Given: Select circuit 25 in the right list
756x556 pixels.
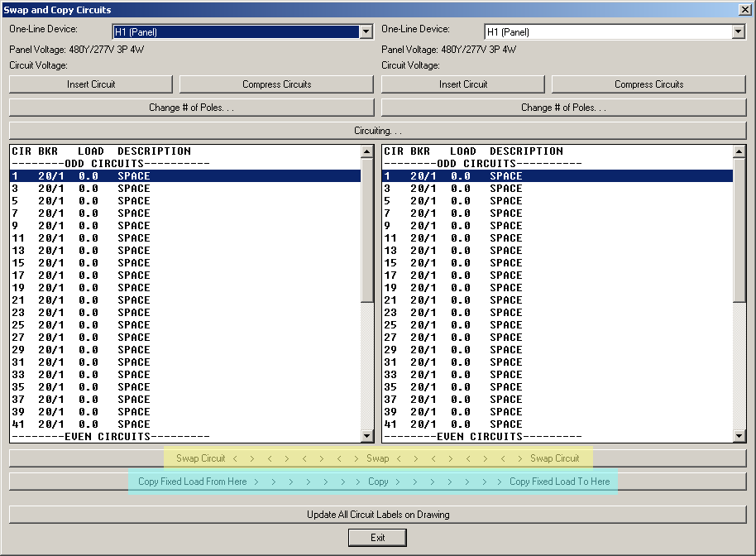Looking at the screenshot, I should [557, 325].
